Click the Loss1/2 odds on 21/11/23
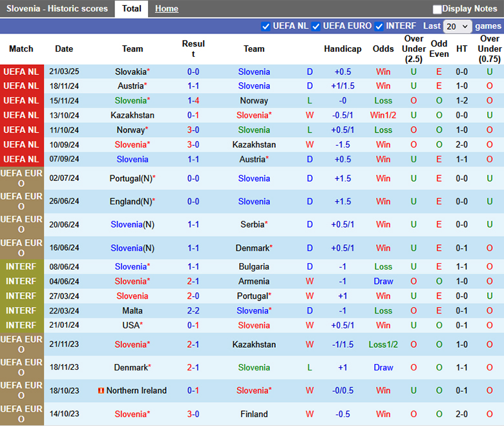 click(x=383, y=345)
